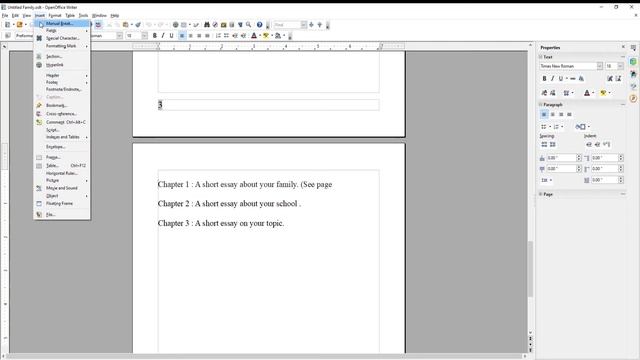Toggle Bold in Properties sidebar
640x360 pixels.
point(544,79)
